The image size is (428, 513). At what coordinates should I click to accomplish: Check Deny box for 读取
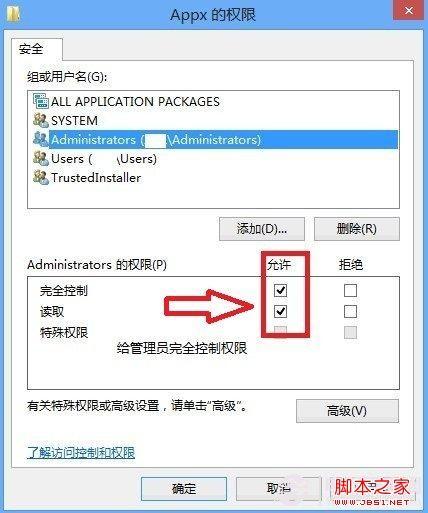[350, 312]
